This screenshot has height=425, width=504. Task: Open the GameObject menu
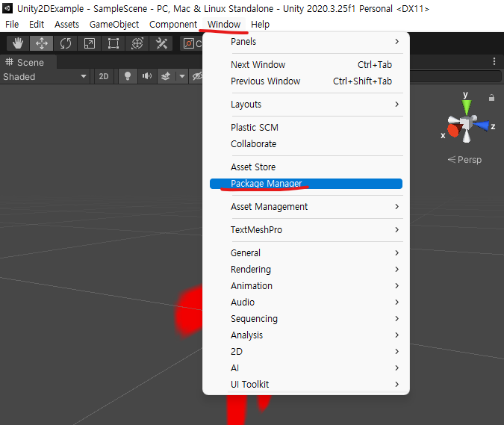(x=114, y=25)
